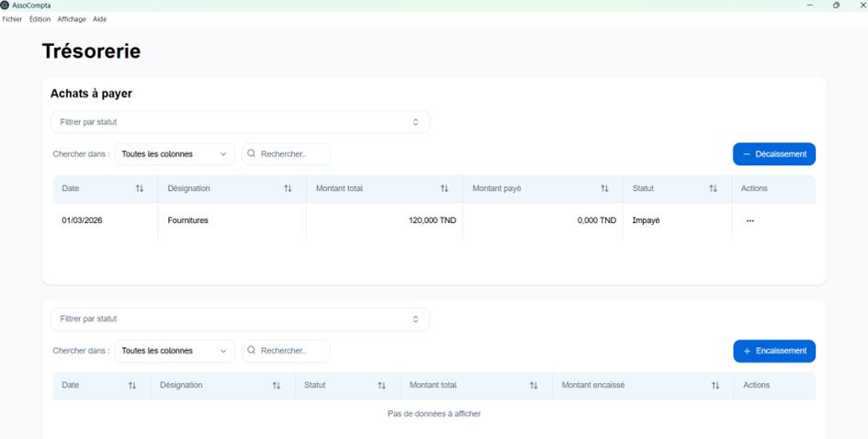Click Montant encaissé sort arrows

[x=716, y=386]
